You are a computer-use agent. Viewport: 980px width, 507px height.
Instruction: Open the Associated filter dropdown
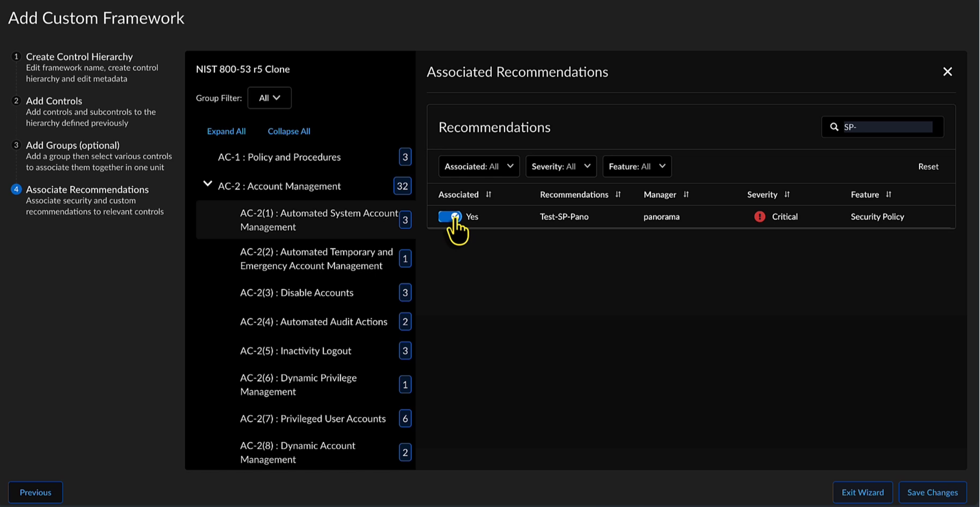[x=479, y=167]
